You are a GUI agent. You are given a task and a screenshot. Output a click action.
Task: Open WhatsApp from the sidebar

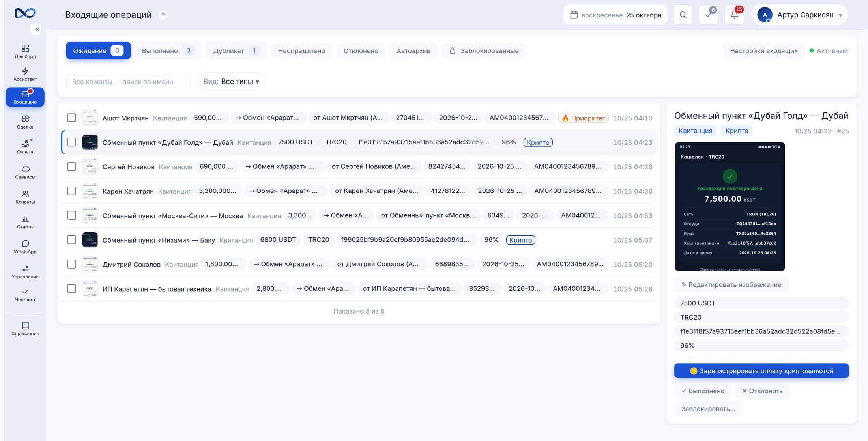pyautogui.click(x=25, y=247)
